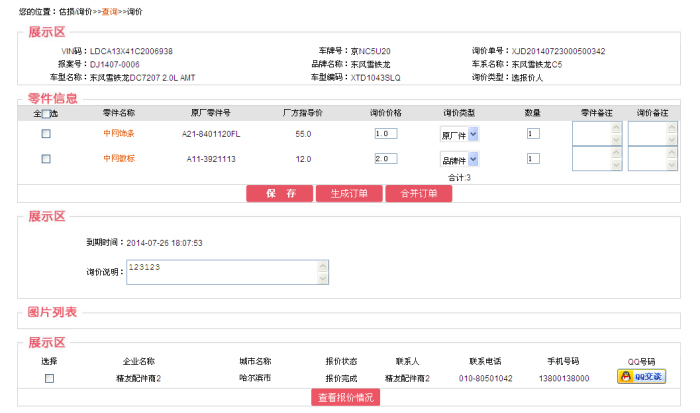Viewport: 700px width, 413px height.
Task: Click the 零件备注 text area in first row
Action: click(x=592, y=133)
